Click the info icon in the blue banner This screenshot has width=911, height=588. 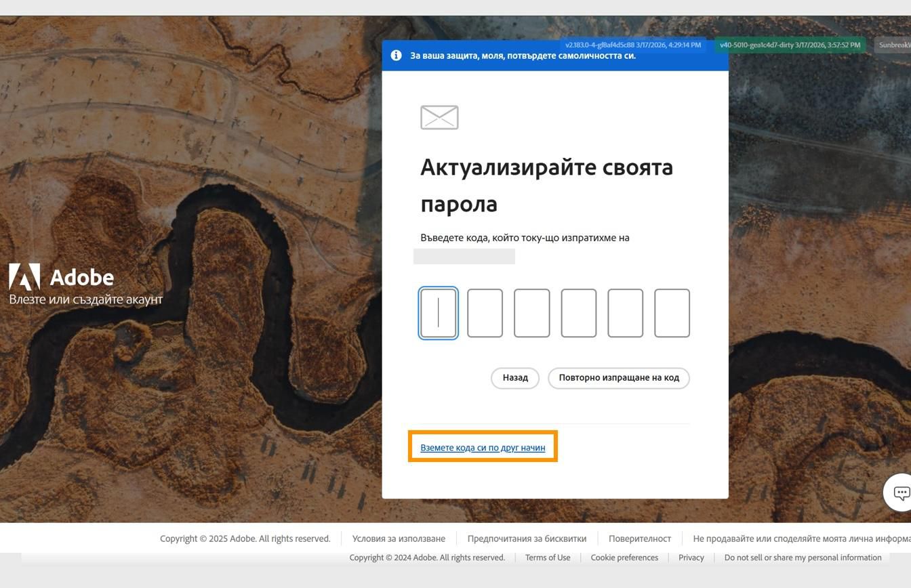397,55
